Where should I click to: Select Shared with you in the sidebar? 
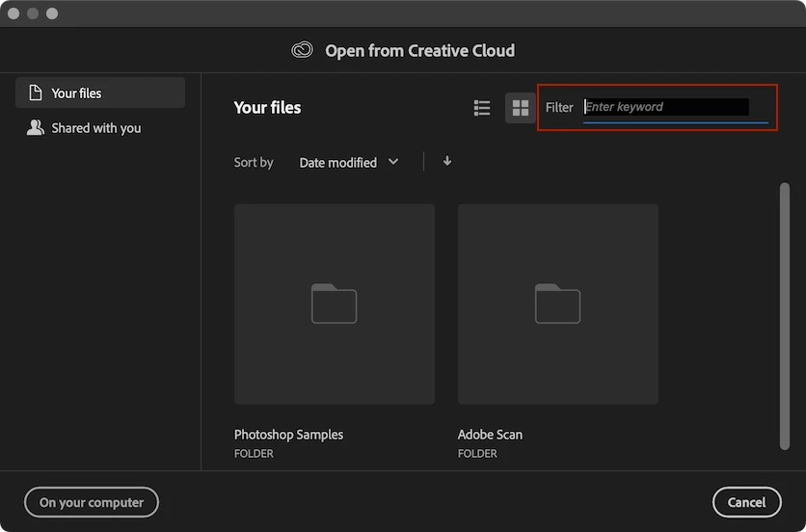84,128
